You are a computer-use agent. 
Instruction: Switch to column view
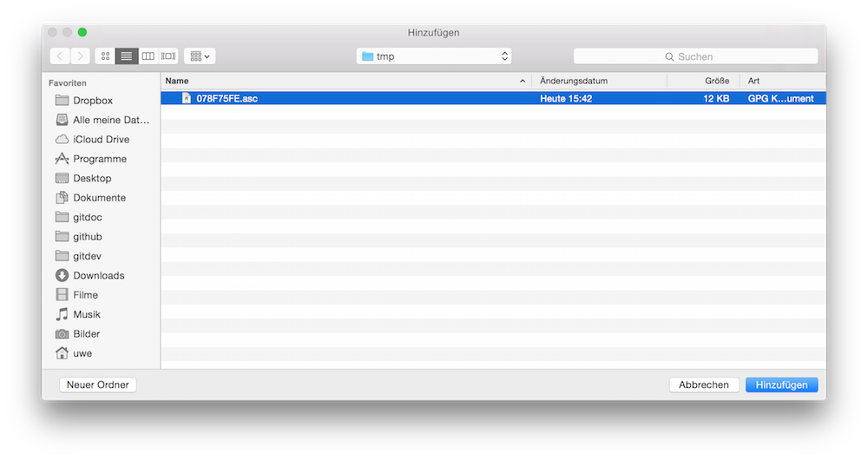[x=148, y=56]
